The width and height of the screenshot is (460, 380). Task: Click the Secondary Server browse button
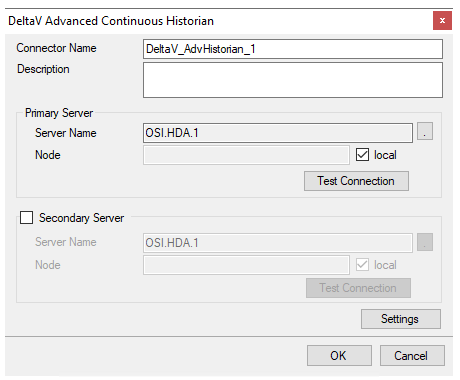coord(425,242)
